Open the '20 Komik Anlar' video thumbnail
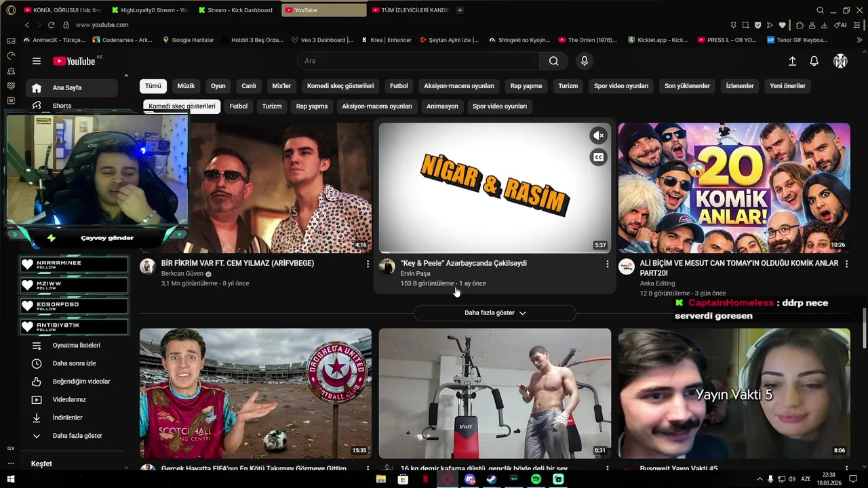Viewport: 868px width, 488px height. point(734,188)
